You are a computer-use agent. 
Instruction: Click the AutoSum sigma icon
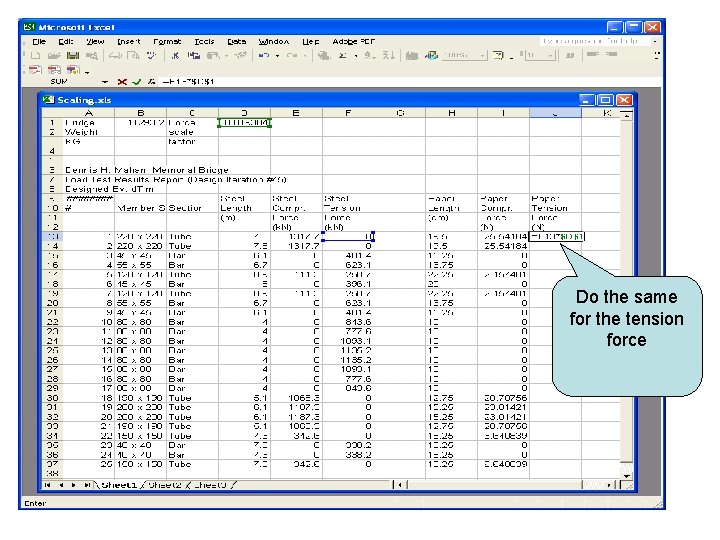pos(343,56)
